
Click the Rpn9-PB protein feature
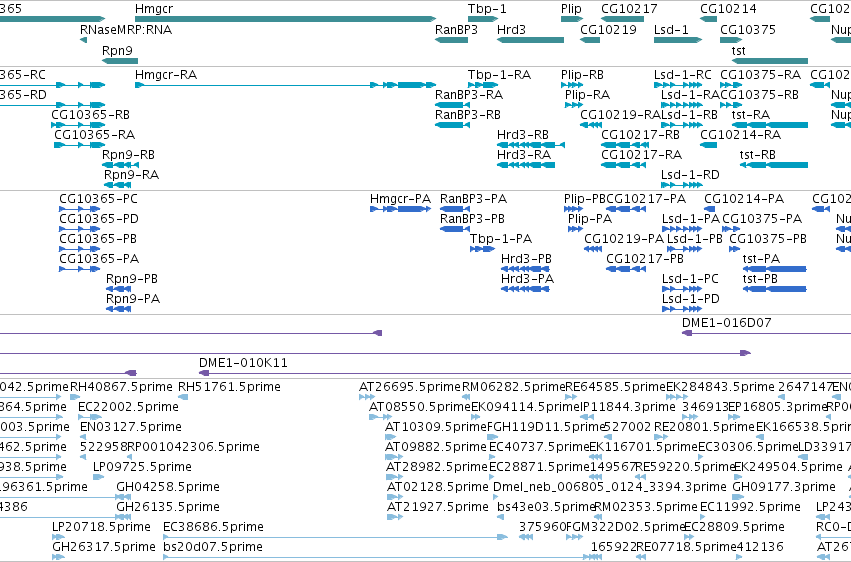118,289
